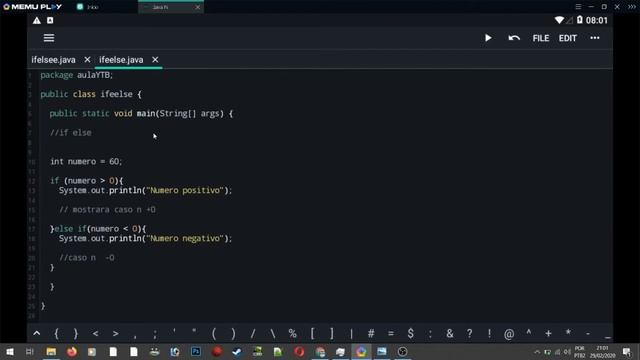Insert a backslash symbol
The image size is (640, 360).
tap(273, 333)
